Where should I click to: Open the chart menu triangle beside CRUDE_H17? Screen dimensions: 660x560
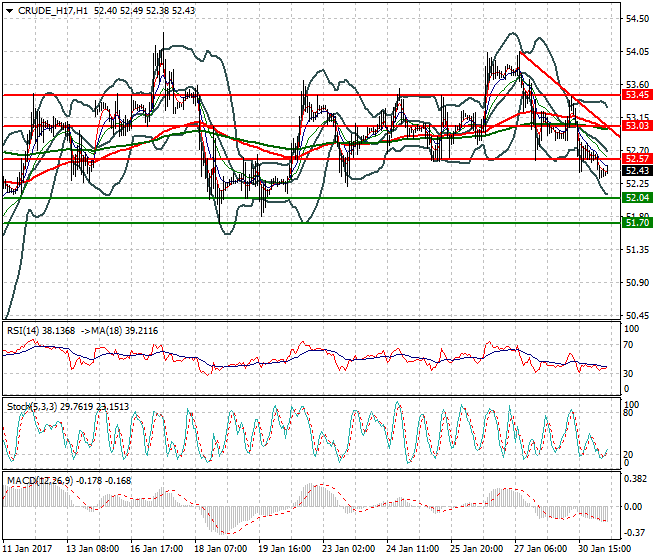9,10
